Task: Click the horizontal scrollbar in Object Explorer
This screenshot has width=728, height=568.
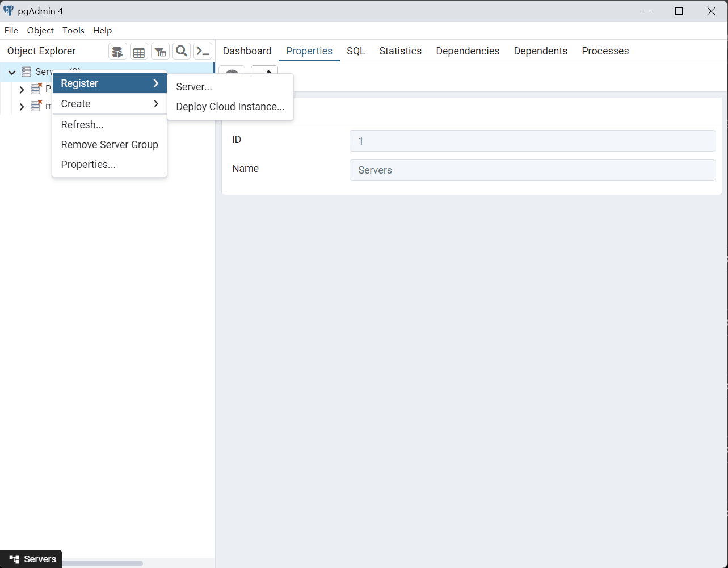Action: [x=102, y=563]
